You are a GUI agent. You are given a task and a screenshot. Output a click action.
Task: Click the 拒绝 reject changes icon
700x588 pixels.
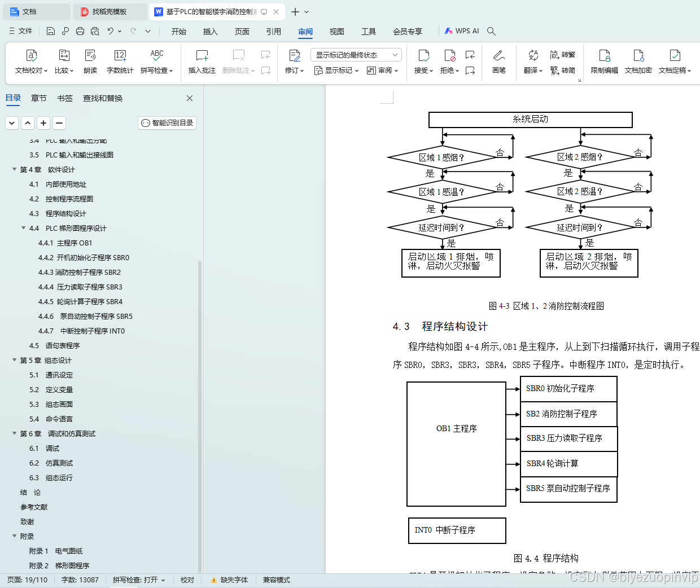(x=449, y=55)
